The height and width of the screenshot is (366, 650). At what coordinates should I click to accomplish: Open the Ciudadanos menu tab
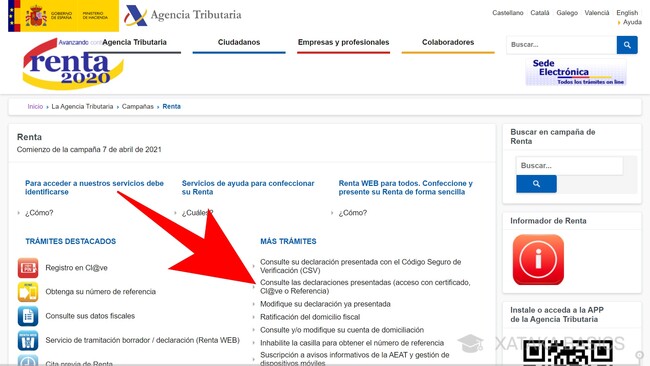239,43
